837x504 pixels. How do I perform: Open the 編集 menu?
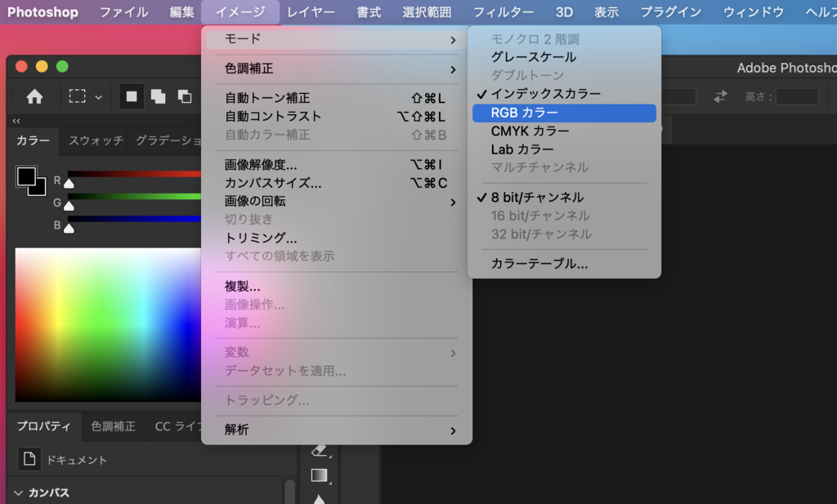point(182,11)
